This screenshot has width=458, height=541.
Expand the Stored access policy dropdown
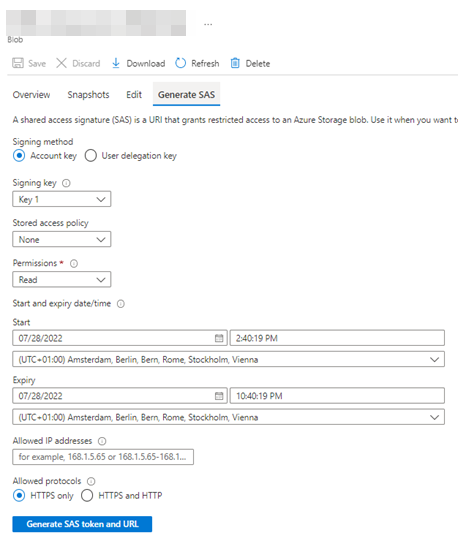[62, 239]
